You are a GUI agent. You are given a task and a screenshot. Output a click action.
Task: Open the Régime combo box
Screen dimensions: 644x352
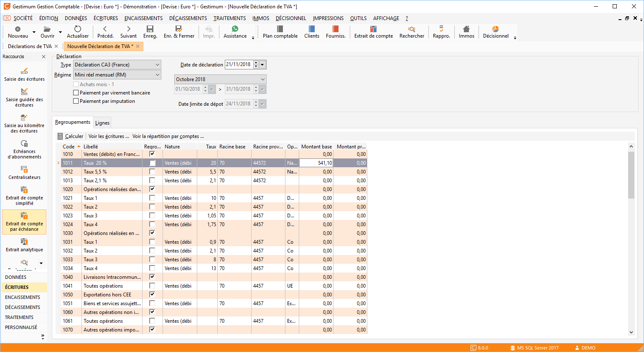coord(157,75)
